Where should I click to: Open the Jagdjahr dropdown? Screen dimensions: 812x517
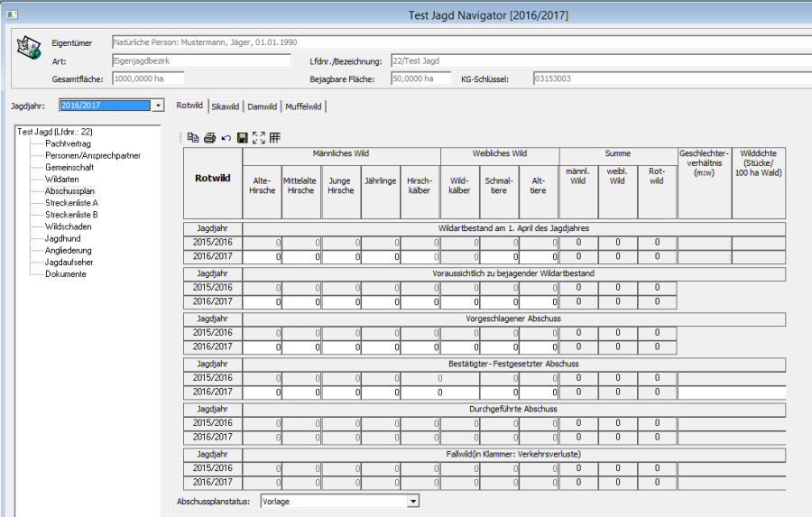point(159,106)
